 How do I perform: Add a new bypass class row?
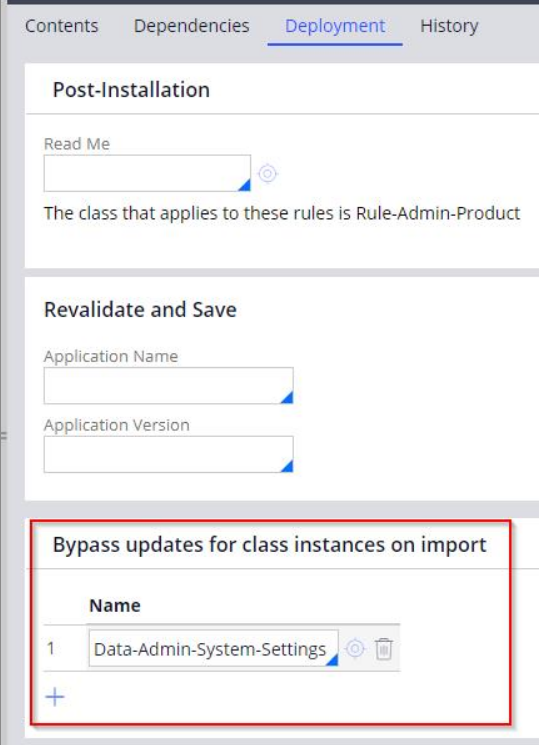tap(55, 697)
